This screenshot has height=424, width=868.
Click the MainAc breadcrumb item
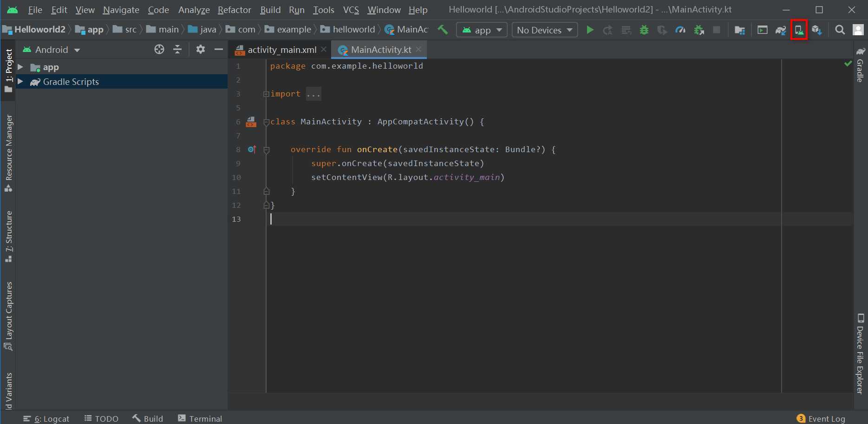(406, 30)
